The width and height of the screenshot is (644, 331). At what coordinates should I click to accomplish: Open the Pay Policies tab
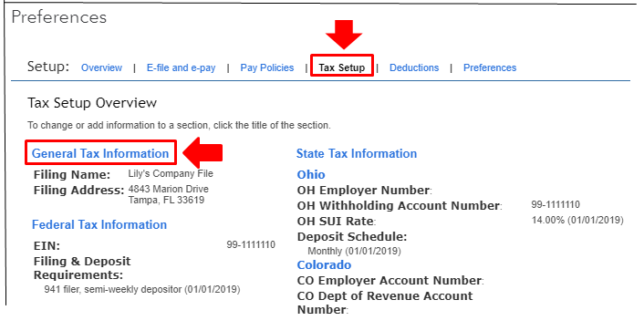coord(267,67)
